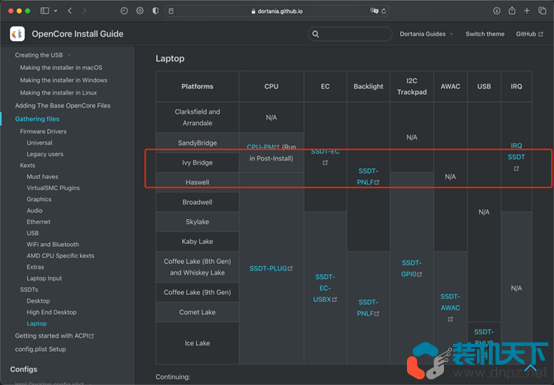This screenshot has width=554, height=385.
Task: Open Getting started with ACPI link
Action: tap(54, 336)
